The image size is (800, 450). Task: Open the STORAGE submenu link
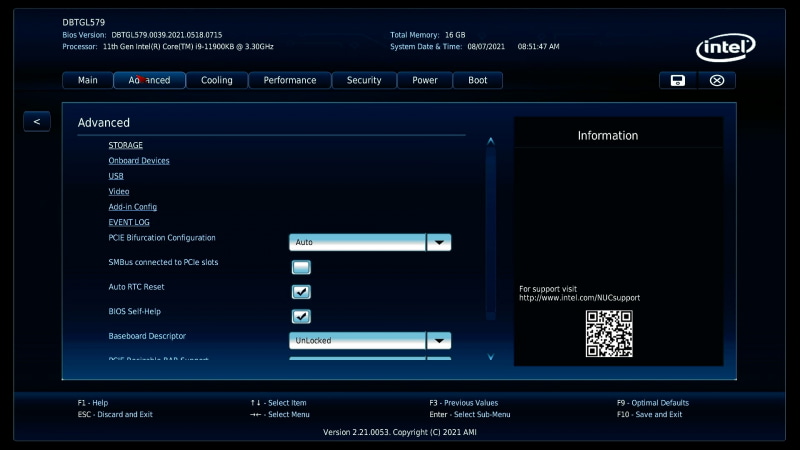(x=126, y=145)
